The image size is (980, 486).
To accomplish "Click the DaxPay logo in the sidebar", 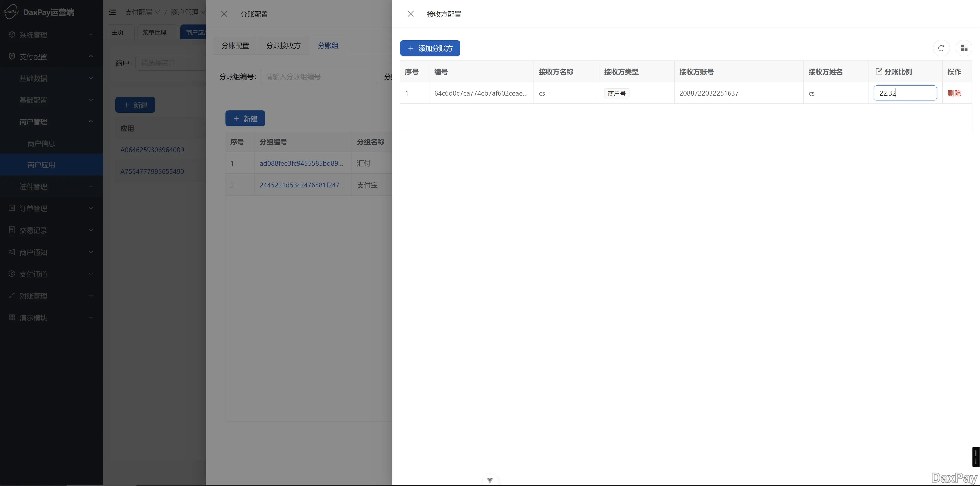I will [11, 12].
